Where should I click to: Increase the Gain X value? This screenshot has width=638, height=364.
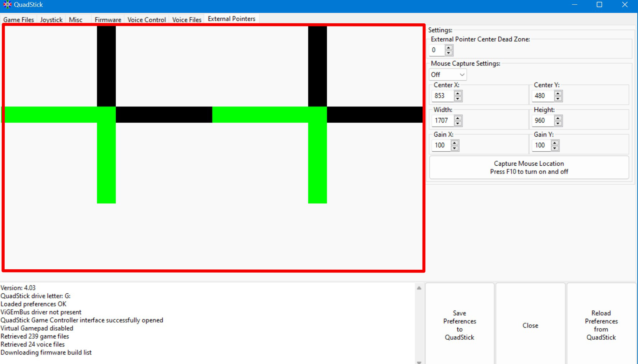tap(455, 143)
